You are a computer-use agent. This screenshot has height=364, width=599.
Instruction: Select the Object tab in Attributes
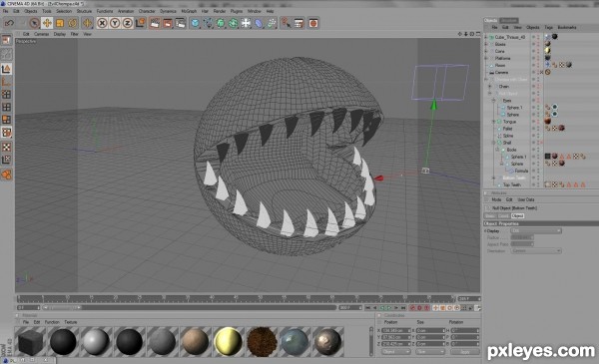click(x=517, y=216)
